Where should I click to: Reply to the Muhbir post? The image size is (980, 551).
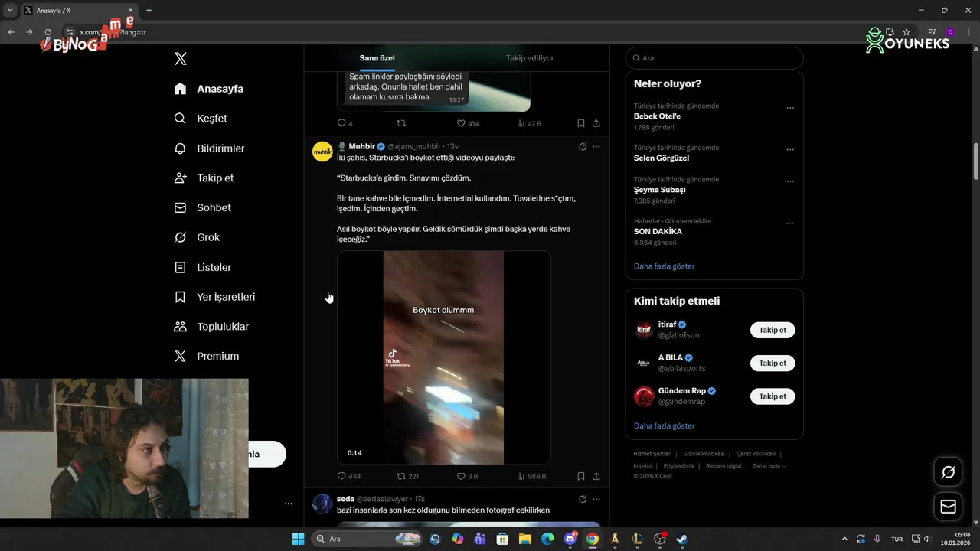point(348,476)
